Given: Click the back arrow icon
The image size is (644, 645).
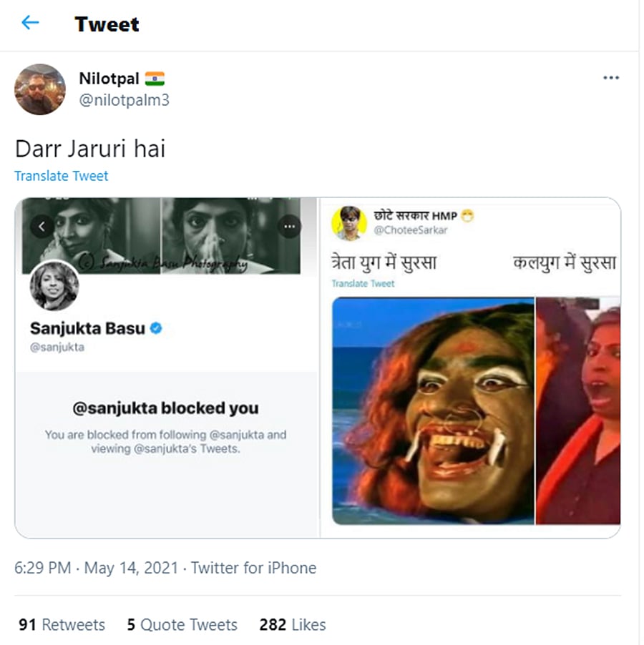Looking at the screenshot, I should tap(30, 23).
